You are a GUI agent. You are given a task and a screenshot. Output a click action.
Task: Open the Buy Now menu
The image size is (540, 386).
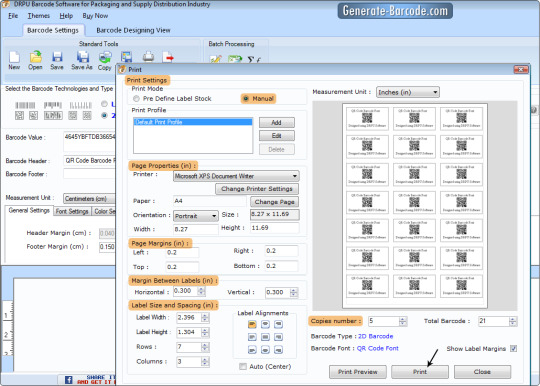[95, 16]
